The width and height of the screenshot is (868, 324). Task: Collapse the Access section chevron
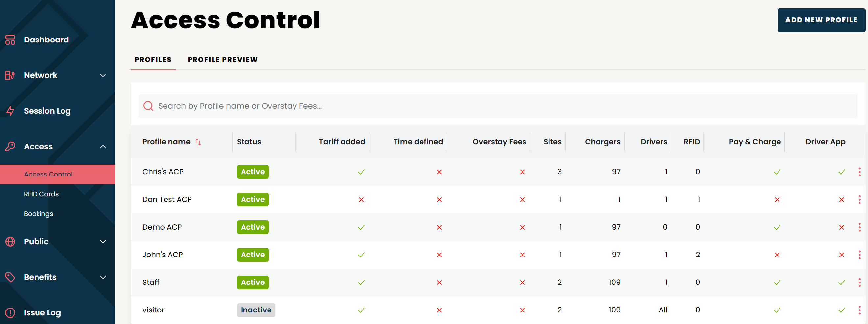(103, 146)
